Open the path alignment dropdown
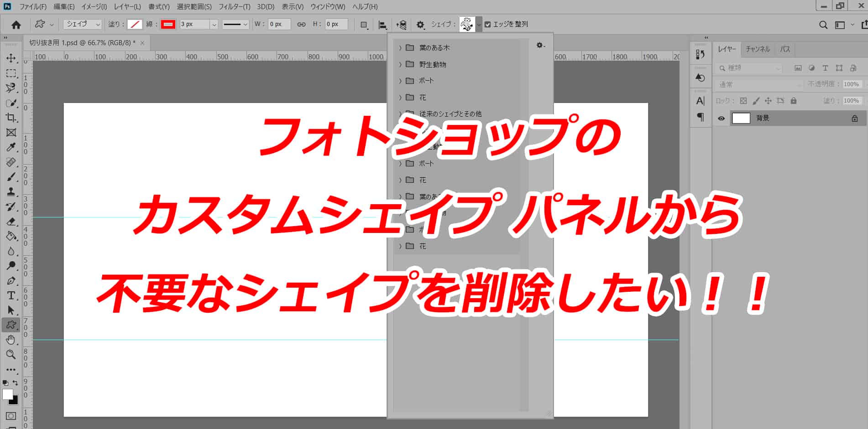Image resolution: width=868 pixels, height=429 pixels. point(383,25)
